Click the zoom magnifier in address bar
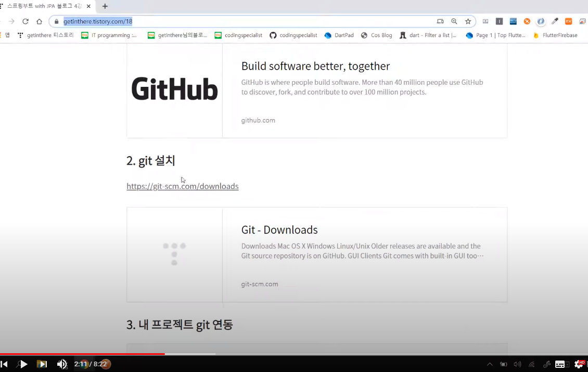Screen dimensions: 588x372 tap(454, 21)
